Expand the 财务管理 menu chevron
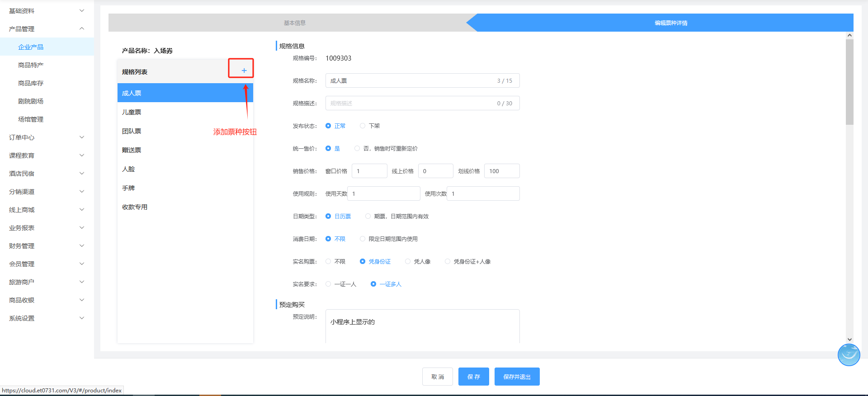Image resolution: width=868 pixels, height=396 pixels. (x=82, y=246)
